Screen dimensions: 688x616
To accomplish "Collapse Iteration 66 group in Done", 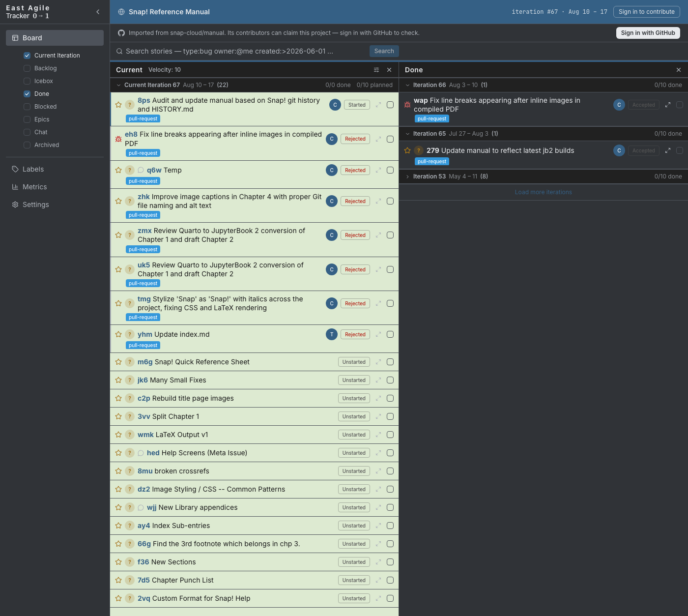I will pyautogui.click(x=407, y=85).
